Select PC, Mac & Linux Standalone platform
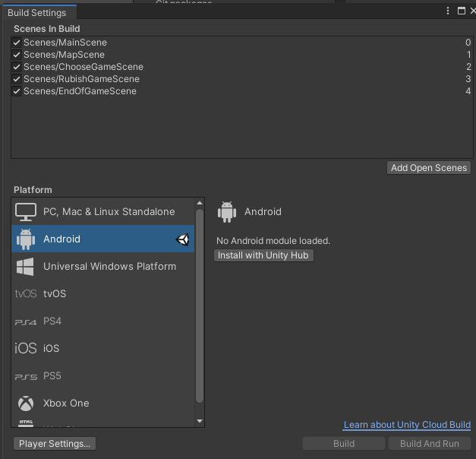 [103, 211]
